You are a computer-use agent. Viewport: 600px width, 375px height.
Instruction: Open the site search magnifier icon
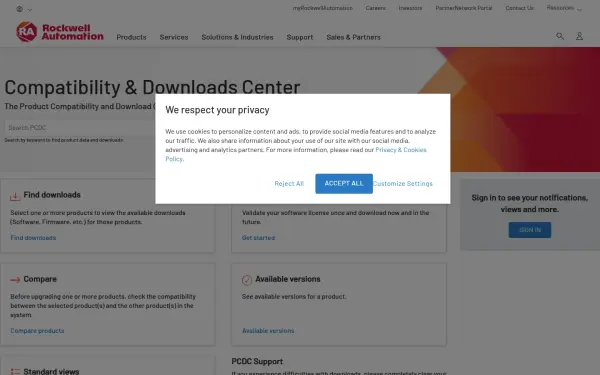[x=560, y=36]
